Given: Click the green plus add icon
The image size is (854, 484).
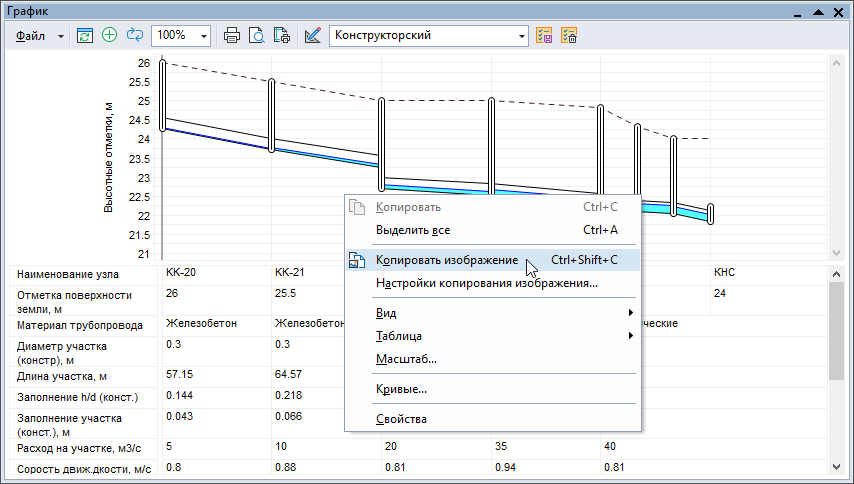Looking at the screenshot, I should (110, 35).
